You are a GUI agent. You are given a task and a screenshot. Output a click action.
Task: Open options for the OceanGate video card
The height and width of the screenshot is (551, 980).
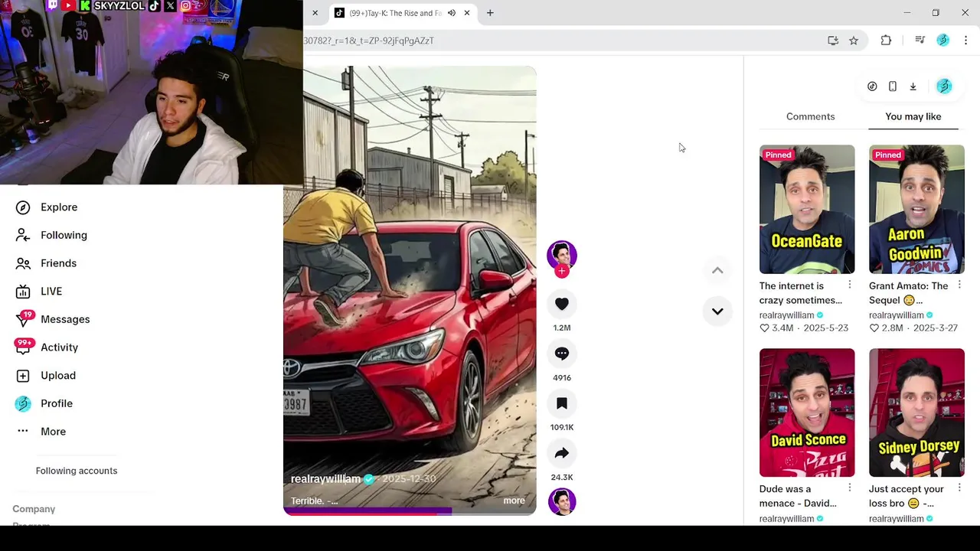tap(849, 285)
